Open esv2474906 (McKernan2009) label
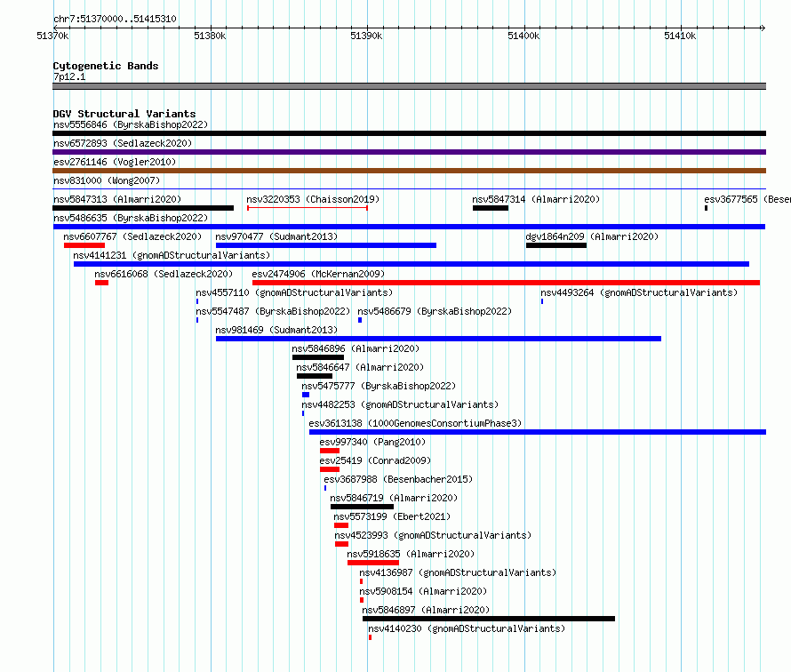The width and height of the screenshot is (791, 672). coord(318,274)
